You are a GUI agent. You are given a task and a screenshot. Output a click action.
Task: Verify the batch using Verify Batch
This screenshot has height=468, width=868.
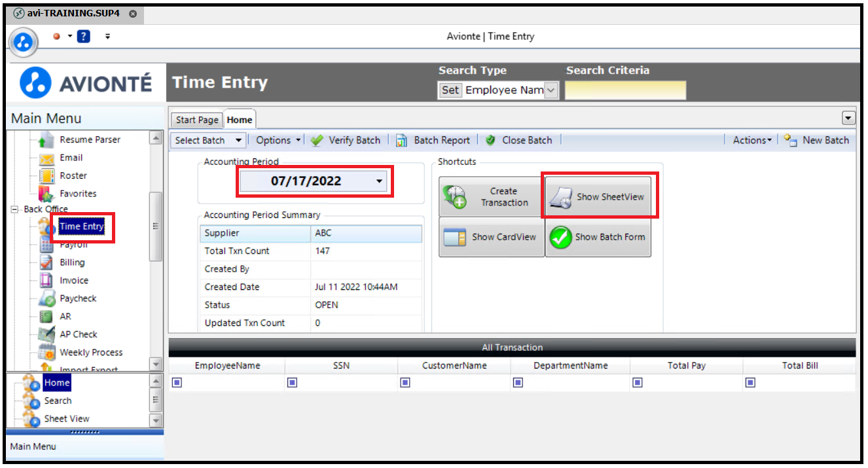(345, 140)
